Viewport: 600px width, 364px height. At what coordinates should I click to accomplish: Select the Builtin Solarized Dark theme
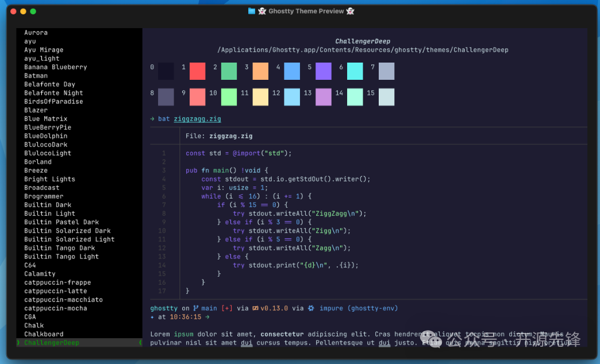tap(67, 231)
